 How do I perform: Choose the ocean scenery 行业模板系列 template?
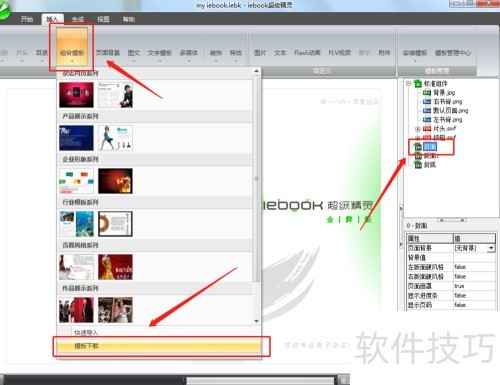point(76,224)
